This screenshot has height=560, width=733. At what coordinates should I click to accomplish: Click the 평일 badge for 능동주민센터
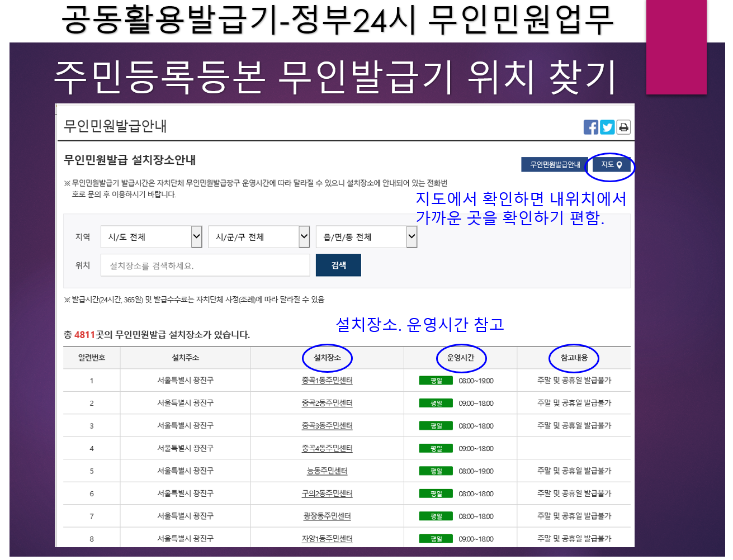point(436,471)
